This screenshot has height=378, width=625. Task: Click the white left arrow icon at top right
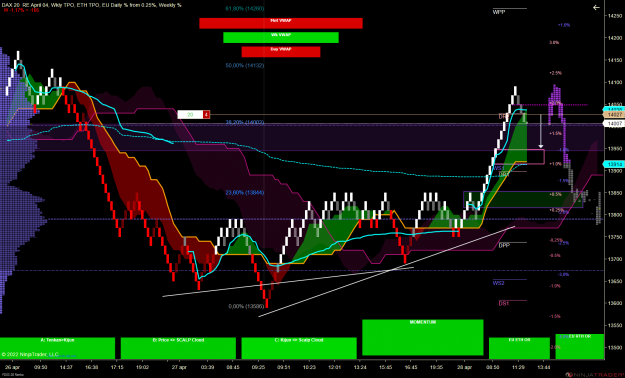tap(596, 8)
